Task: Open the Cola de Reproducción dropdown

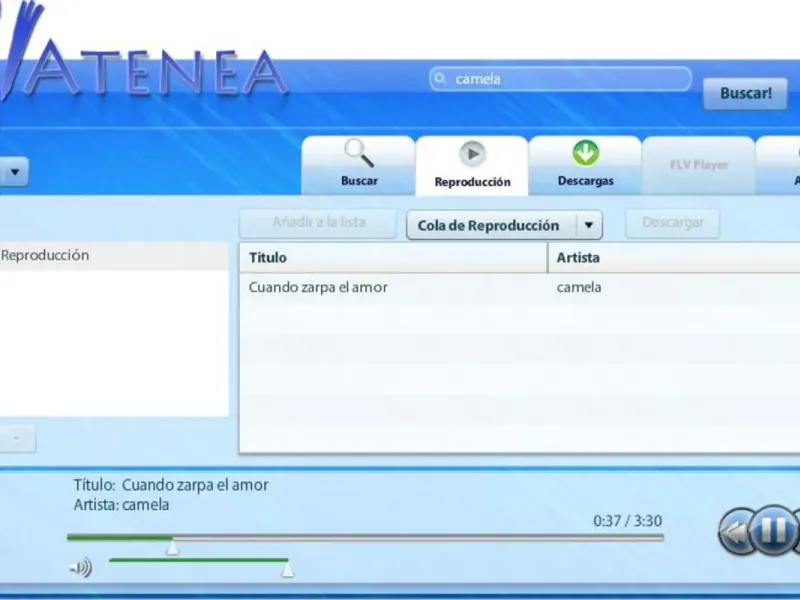Action: [504, 225]
